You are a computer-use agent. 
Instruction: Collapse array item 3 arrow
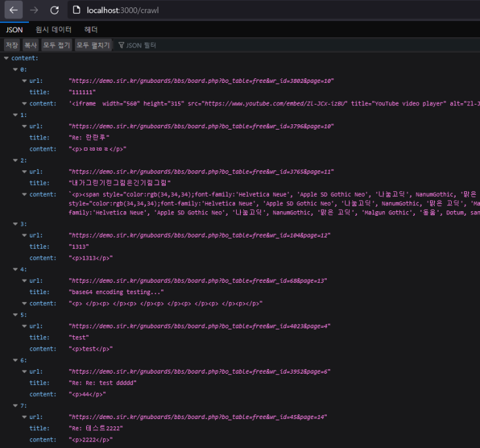(15, 224)
